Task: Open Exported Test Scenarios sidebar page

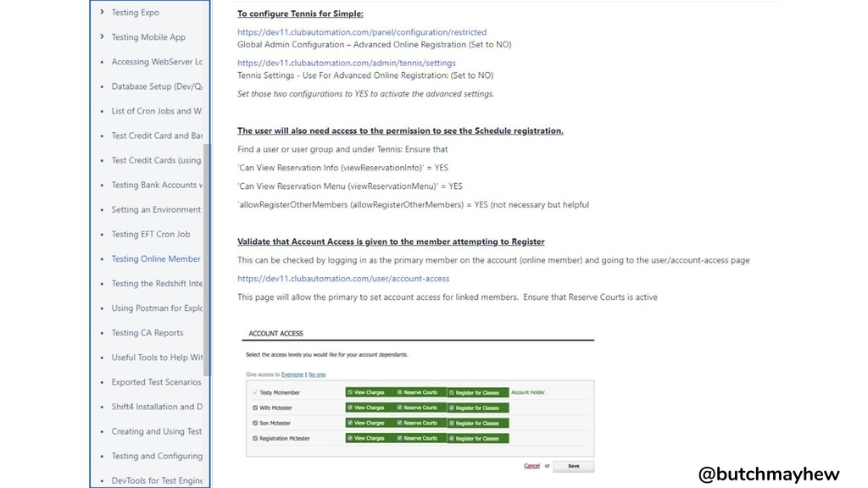Action: (x=156, y=382)
